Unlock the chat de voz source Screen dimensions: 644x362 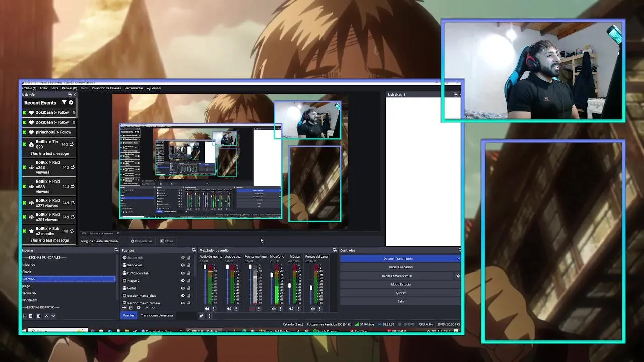pos(189,265)
